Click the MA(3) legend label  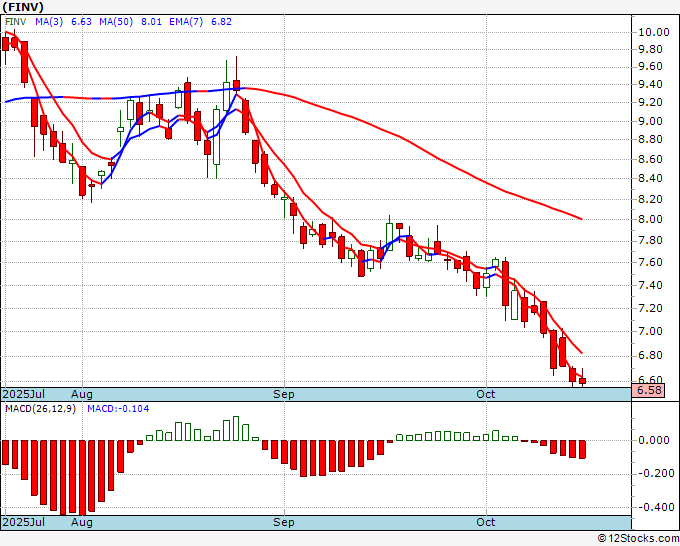click(x=49, y=22)
